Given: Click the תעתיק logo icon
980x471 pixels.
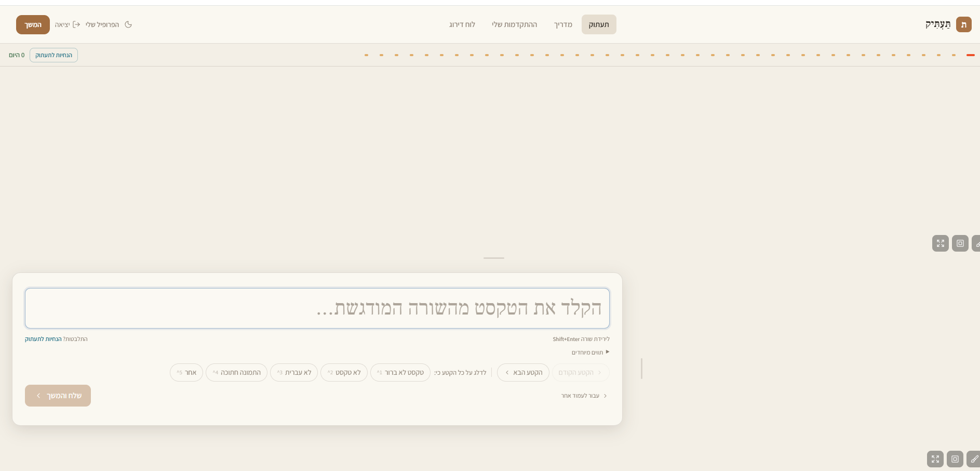Looking at the screenshot, I should 963,24.
